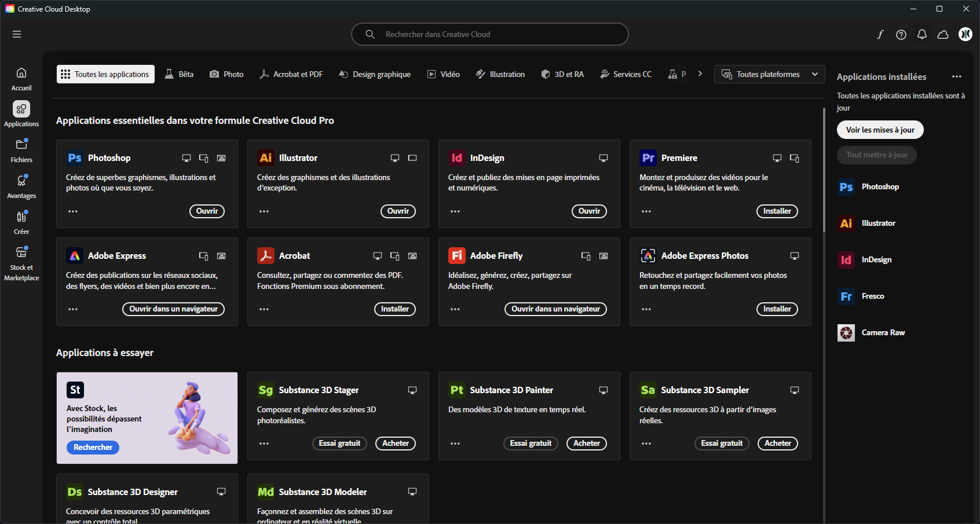The image size is (980, 524).
Task: Click the fonts 'f' icon in header
Action: click(x=880, y=34)
